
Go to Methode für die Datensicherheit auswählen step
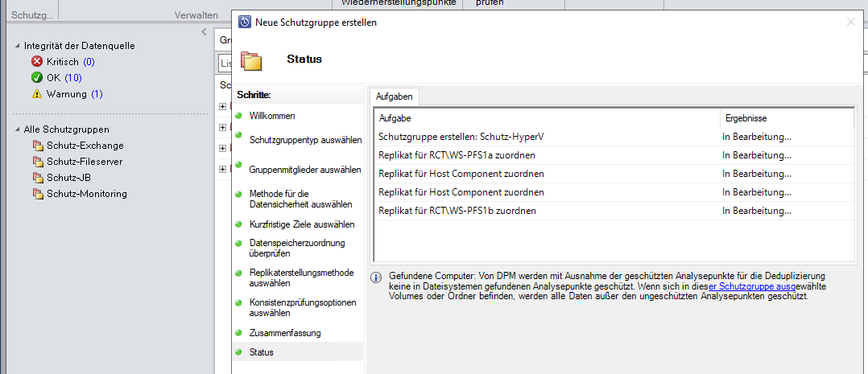(x=301, y=199)
